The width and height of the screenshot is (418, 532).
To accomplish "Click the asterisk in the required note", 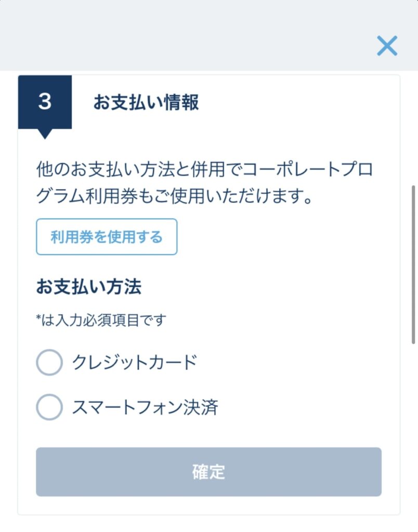I will (38, 319).
